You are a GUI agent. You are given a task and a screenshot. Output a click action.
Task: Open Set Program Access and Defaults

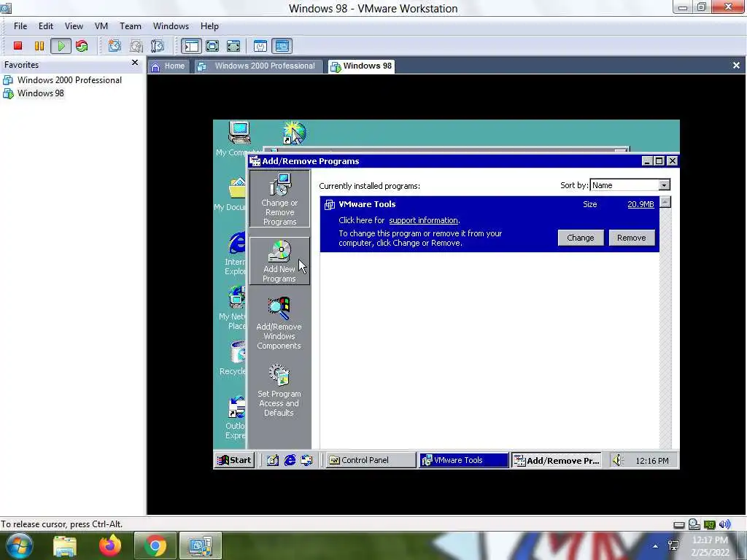279,391
